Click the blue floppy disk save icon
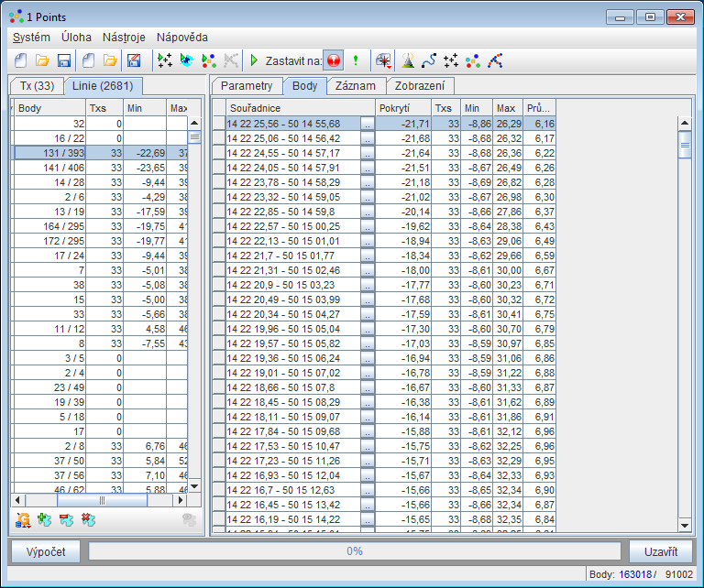 pos(64,60)
